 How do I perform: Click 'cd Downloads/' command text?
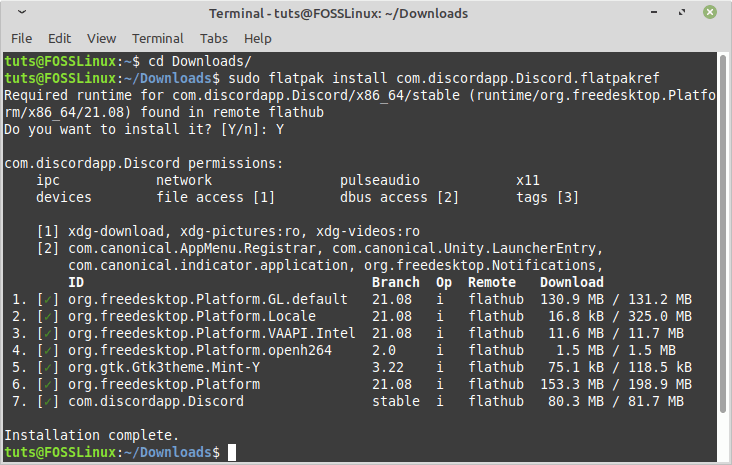(200, 61)
